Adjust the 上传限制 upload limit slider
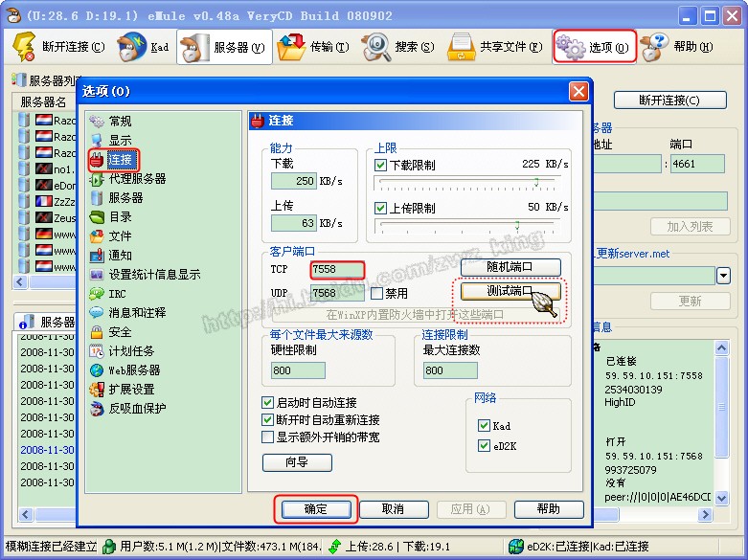Image resolution: width=748 pixels, height=560 pixels. (516, 226)
